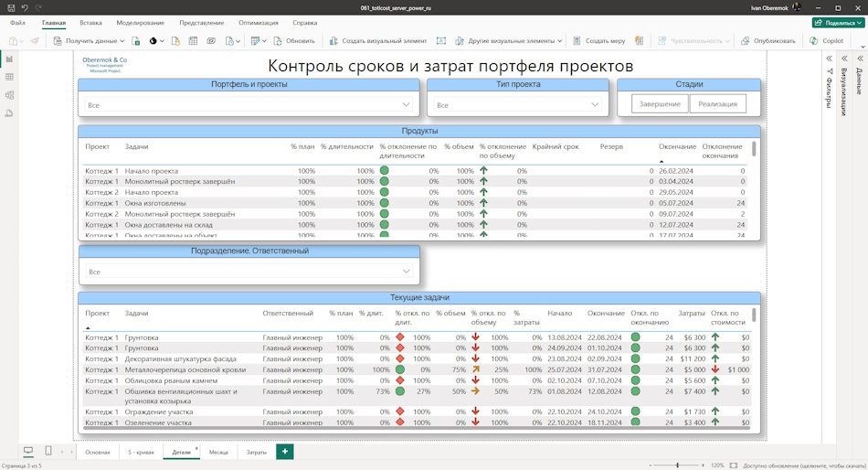Screen dimensions: 868x470
Task: Open the Transform data dropdown
Action: [258, 40]
